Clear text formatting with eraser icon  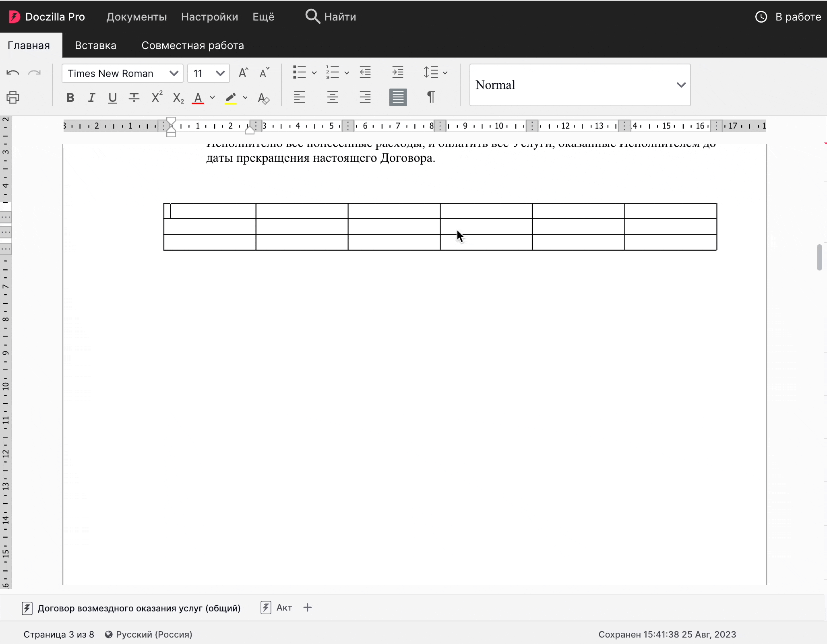tap(264, 98)
